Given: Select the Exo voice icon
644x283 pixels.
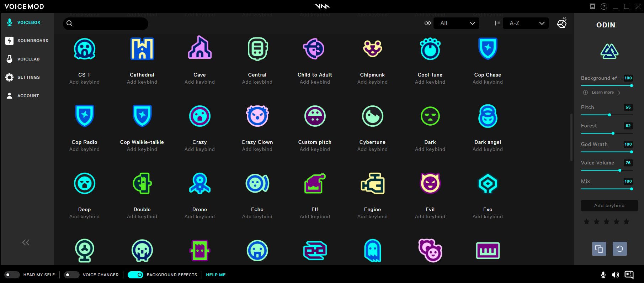Looking at the screenshot, I should click(x=488, y=183).
